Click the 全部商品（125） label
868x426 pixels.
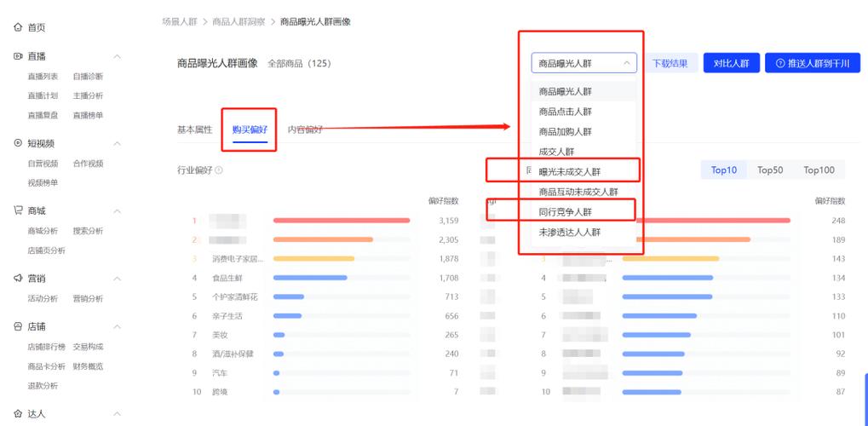click(x=300, y=63)
